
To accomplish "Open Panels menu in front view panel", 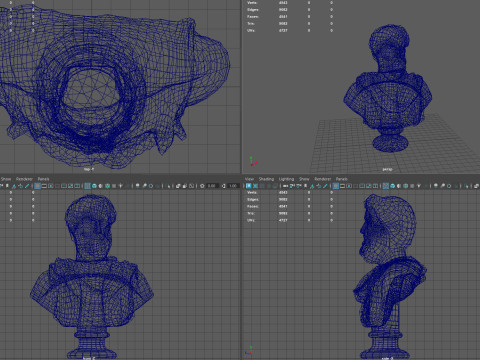I will point(43,179).
